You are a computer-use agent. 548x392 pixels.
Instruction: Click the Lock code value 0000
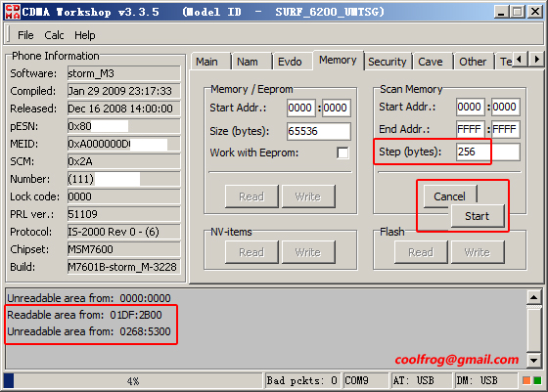coord(123,196)
